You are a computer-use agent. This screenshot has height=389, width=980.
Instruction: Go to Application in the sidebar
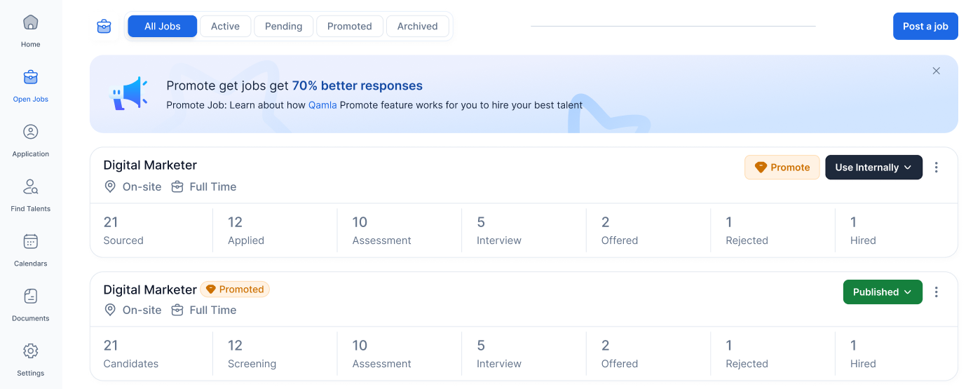(x=30, y=132)
